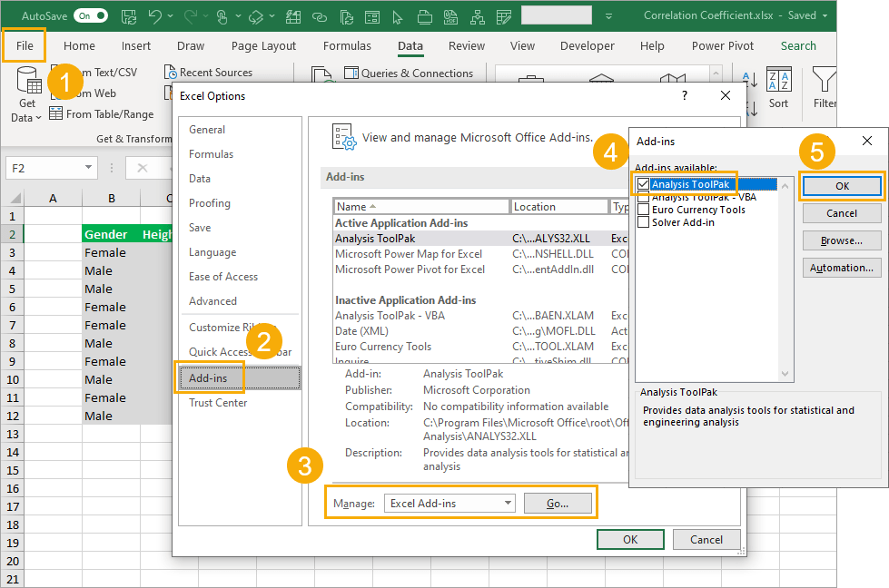
Task: Click the Automation... button
Action: click(x=842, y=268)
